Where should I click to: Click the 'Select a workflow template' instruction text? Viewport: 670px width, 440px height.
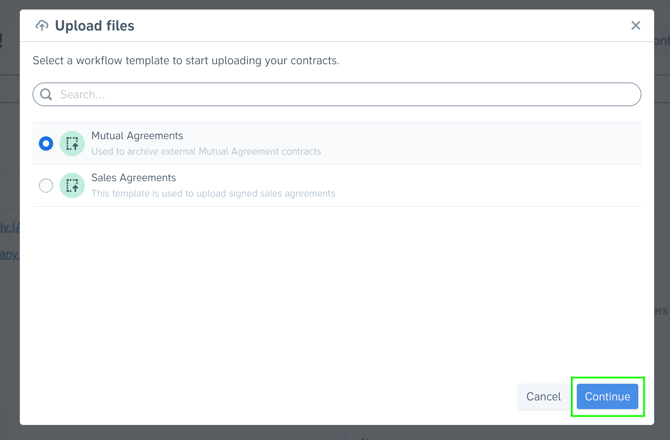click(186, 61)
